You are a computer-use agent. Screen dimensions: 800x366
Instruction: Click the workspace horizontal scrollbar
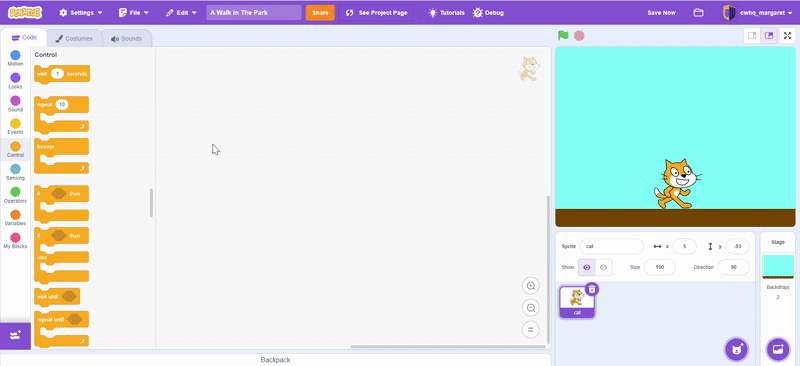(x=447, y=347)
